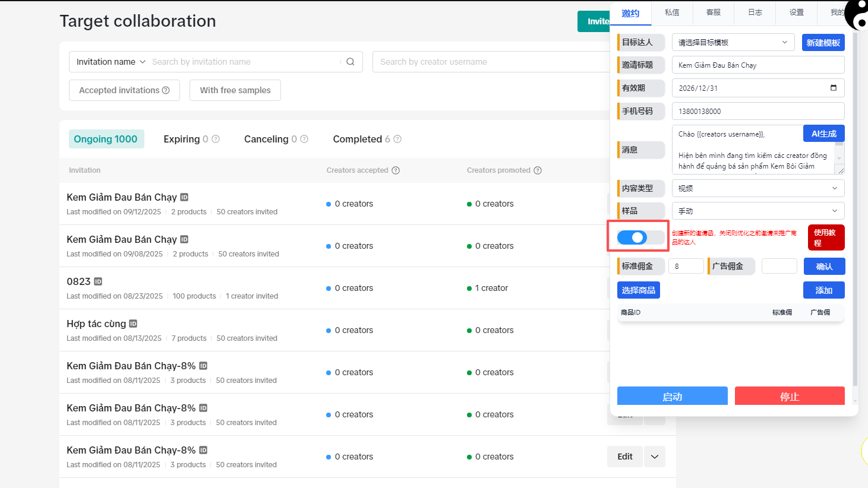The height and width of the screenshot is (488, 868).
Task: Toggle the With free samples filter
Action: pyautogui.click(x=235, y=90)
